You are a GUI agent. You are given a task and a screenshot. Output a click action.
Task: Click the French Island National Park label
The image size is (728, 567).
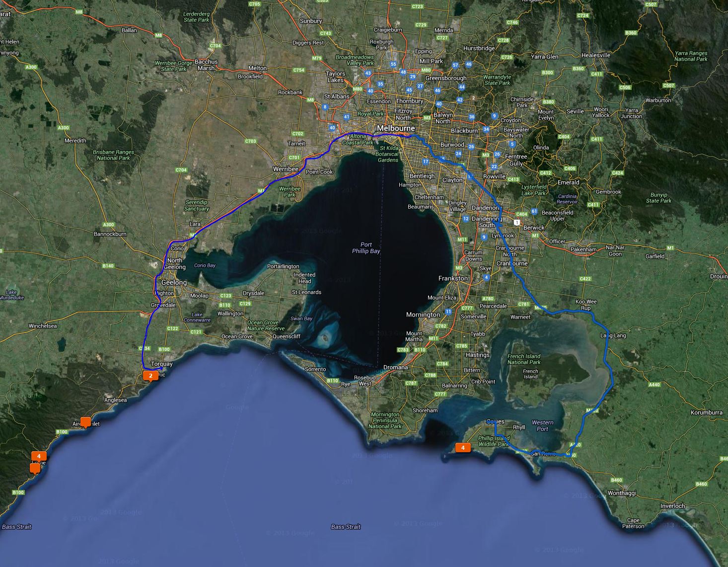click(524, 359)
